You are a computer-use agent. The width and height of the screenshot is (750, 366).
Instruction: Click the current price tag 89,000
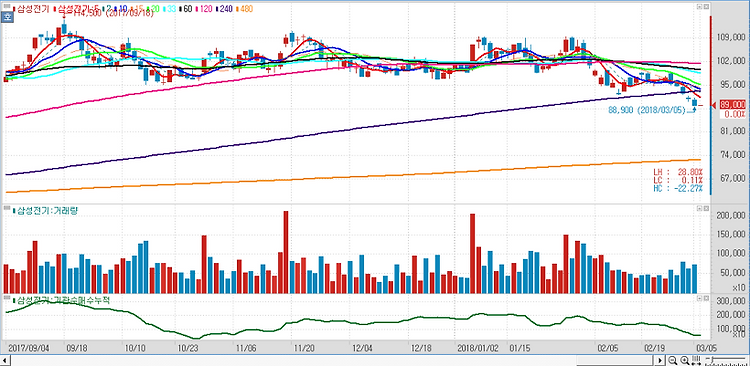tap(733, 104)
